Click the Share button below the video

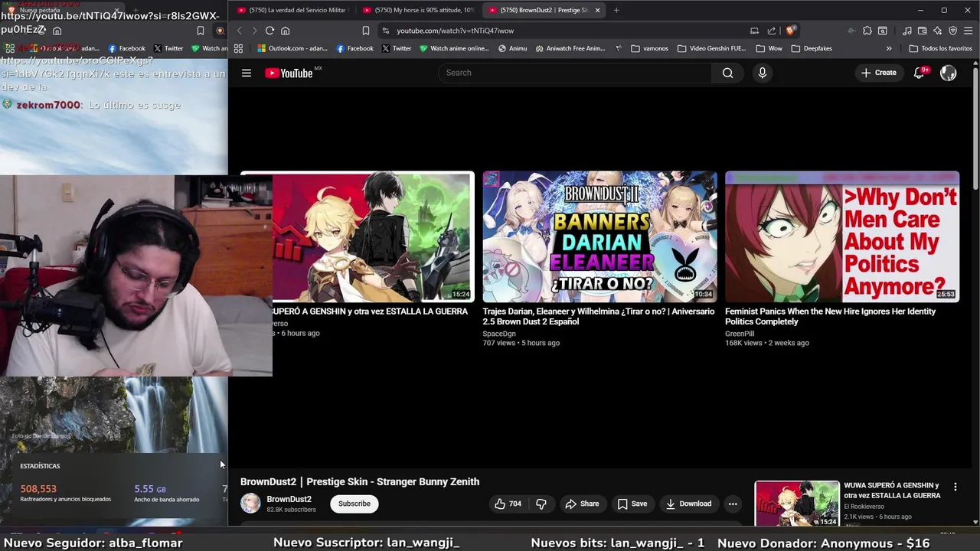582,504
